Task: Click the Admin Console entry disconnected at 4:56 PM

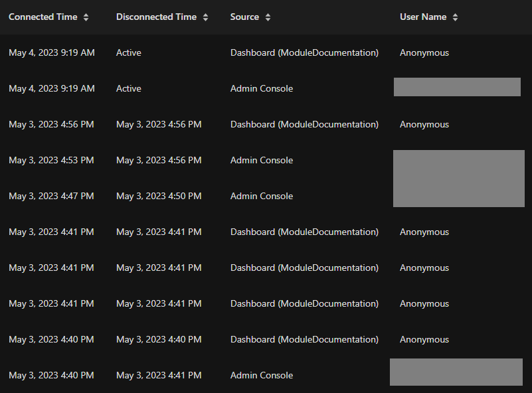Action: (261, 160)
